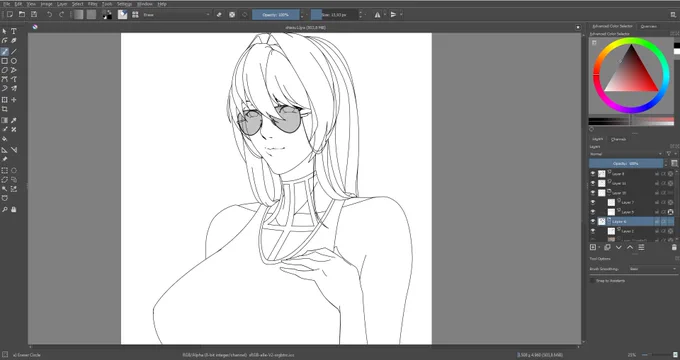The image size is (680, 360).
Task: Toggle horizontal mirror tool
Action: coord(377,15)
